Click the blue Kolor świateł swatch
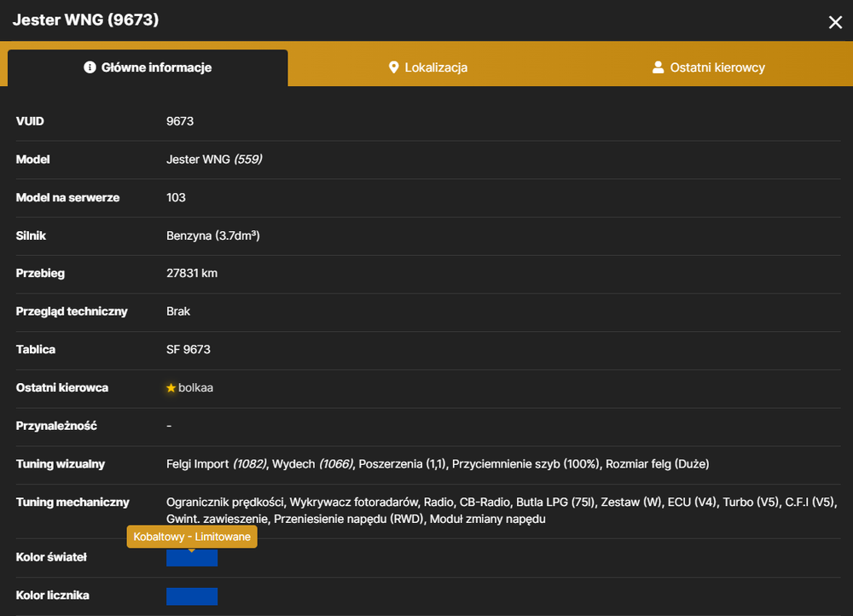Screen dimensions: 853x616 coord(191,558)
